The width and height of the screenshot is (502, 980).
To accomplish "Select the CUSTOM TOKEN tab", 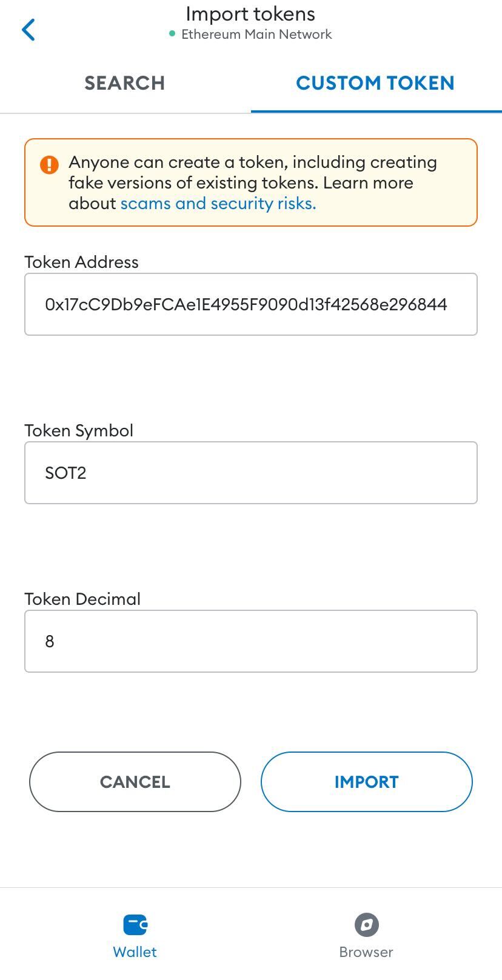I will (x=375, y=83).
